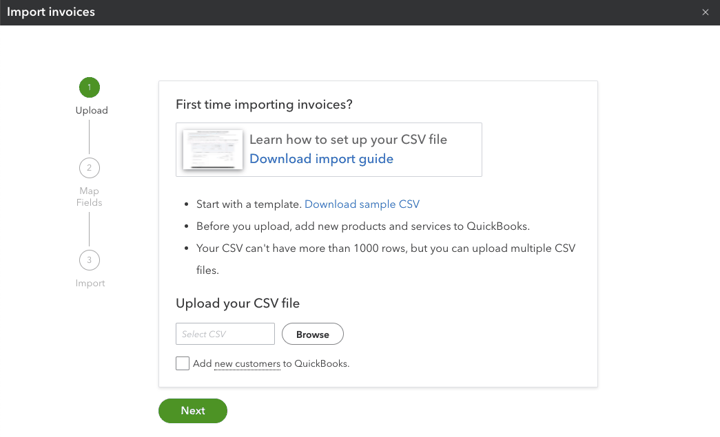
Task: Click Download import guide link
Action: (321, 159)
